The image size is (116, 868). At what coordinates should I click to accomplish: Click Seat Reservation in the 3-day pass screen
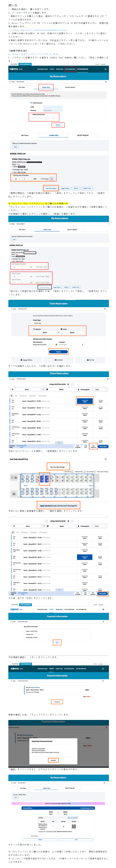click(x=51, y=188)
